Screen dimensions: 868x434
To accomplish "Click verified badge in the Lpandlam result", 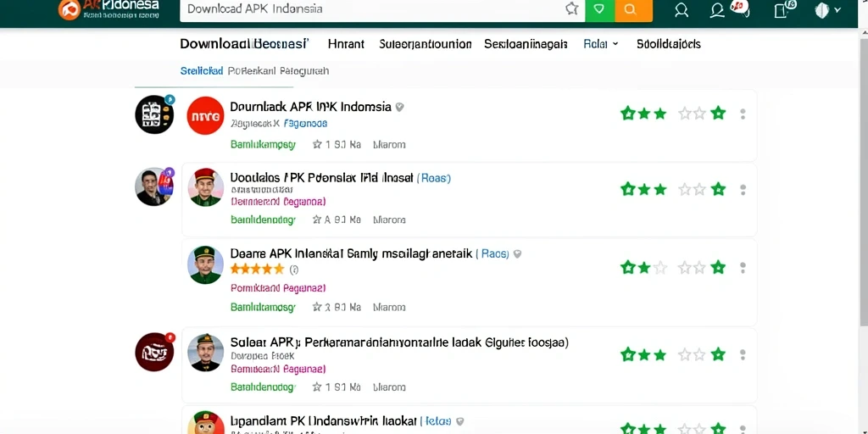I will point(459,421).
